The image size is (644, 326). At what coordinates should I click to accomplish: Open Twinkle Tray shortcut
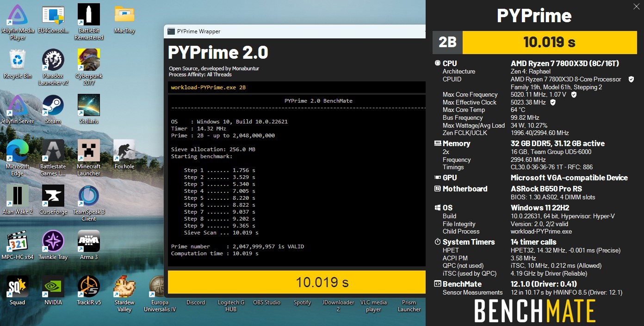(53, 245)
